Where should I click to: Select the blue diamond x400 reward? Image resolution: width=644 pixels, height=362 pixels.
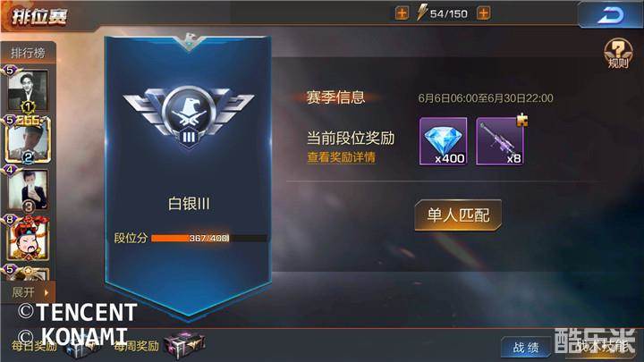pyautogui.click(x=443, y=141)
